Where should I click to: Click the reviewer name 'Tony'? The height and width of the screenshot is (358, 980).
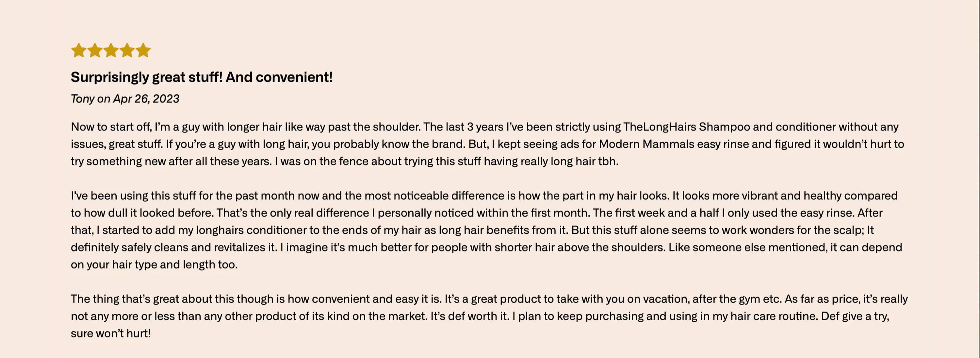83,99
